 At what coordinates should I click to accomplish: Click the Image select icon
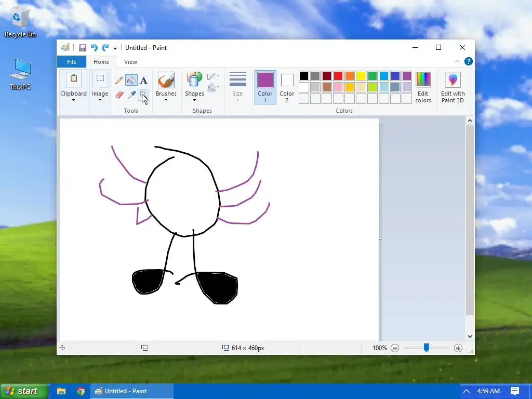click(x=100, y=79)
